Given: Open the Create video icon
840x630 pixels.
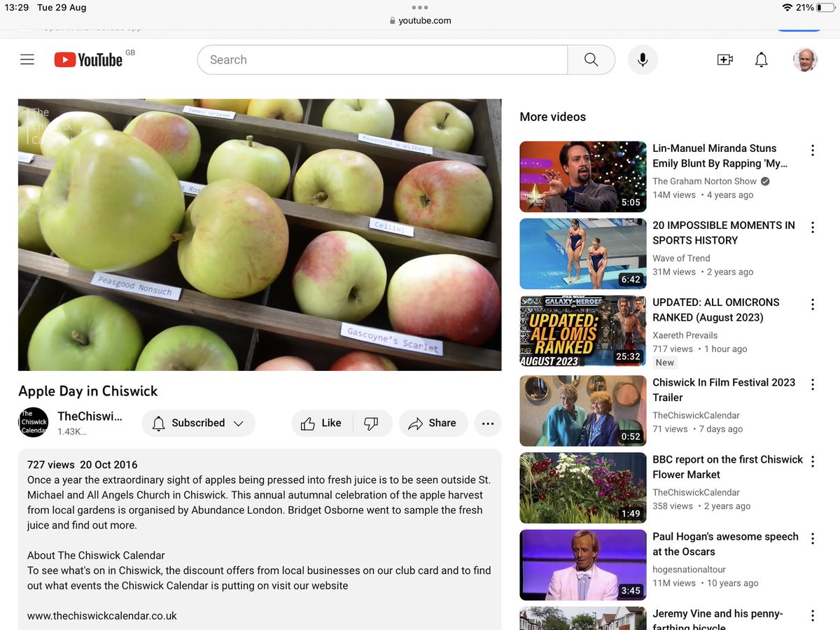Looking at the screenshot, I should coord(725,60).
